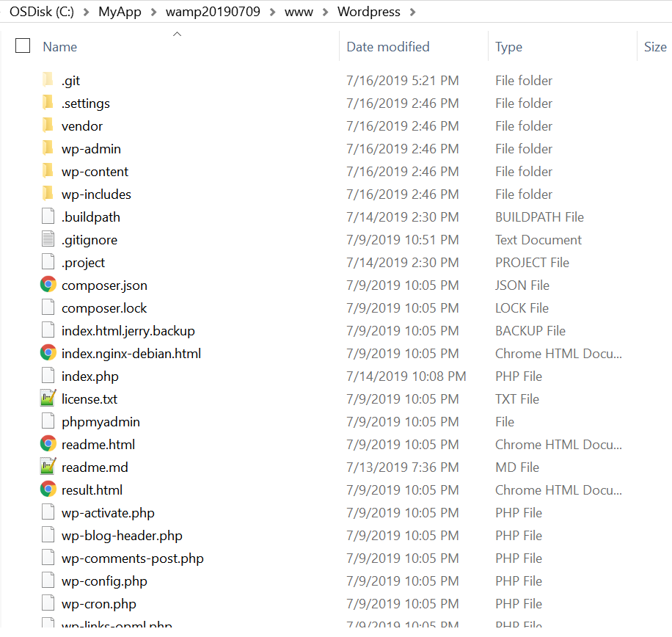Click the readme.md file name
672x637 pixels.
coord(95,467)
